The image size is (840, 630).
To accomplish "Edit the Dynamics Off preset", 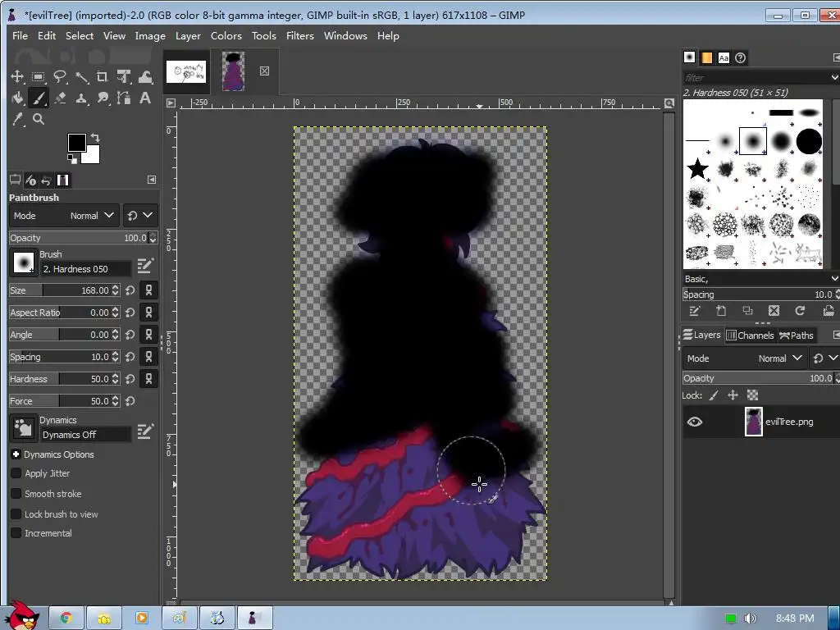I will click(145, 431).
